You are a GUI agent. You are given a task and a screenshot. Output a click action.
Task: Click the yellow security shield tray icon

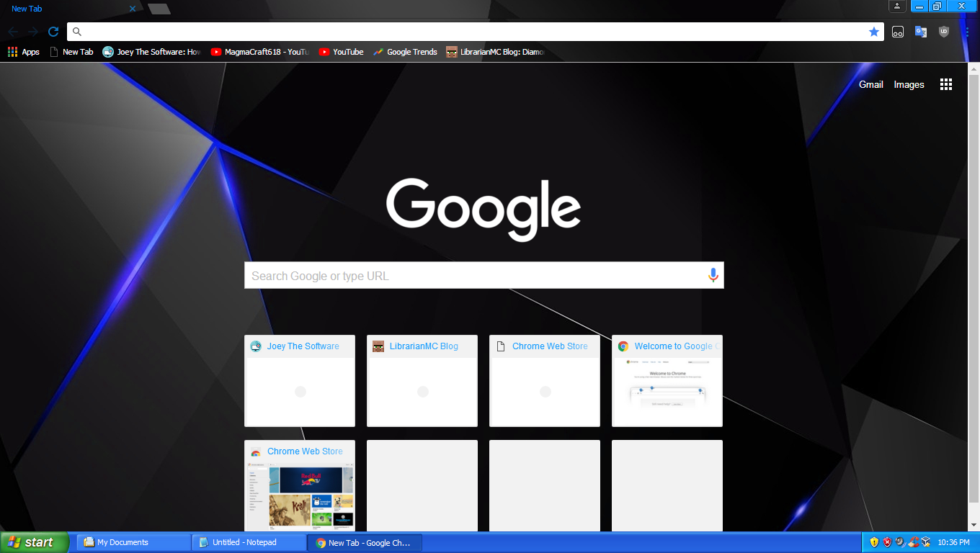pyautogui.click(x=874, y=541)
